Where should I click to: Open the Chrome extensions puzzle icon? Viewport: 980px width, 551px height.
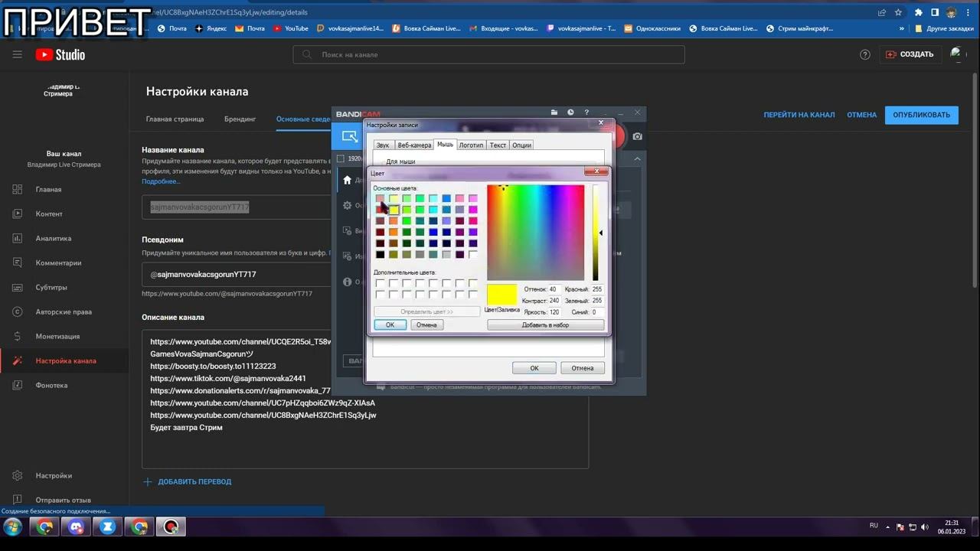click(x=918, y=12)
